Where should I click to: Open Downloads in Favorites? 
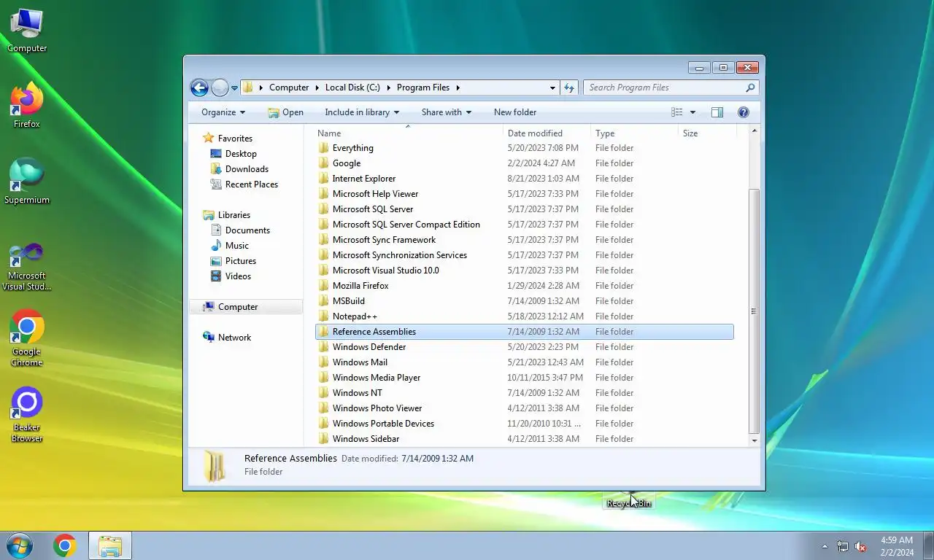tap(247, 169)
